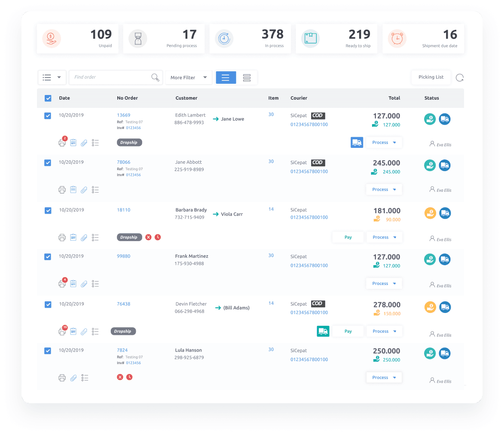Expand the list options dropdown left of search
This screenshot has width=504, height=435.
52,77
